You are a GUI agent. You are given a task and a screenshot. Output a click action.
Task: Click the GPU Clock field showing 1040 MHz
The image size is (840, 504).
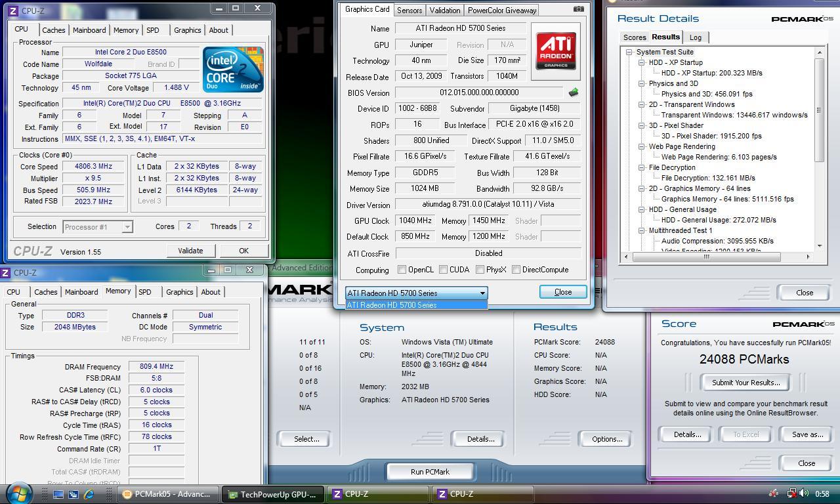click(x=415, y=221)
